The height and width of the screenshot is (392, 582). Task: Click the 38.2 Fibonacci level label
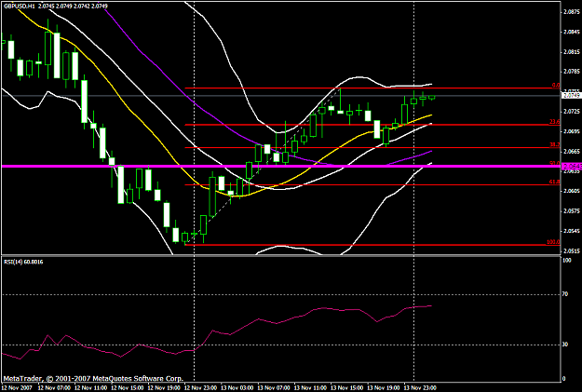[555, 144]
